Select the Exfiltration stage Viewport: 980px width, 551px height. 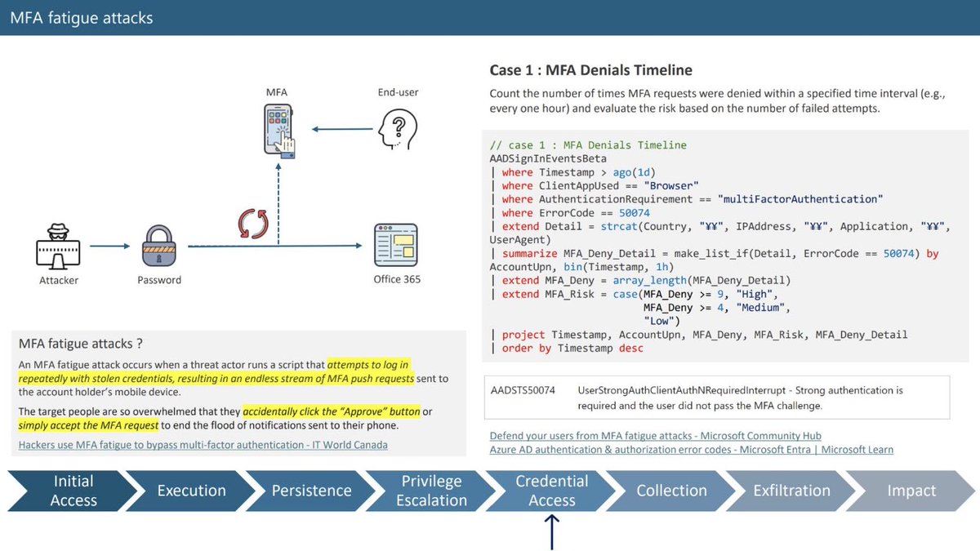click(x=791, y=491)
